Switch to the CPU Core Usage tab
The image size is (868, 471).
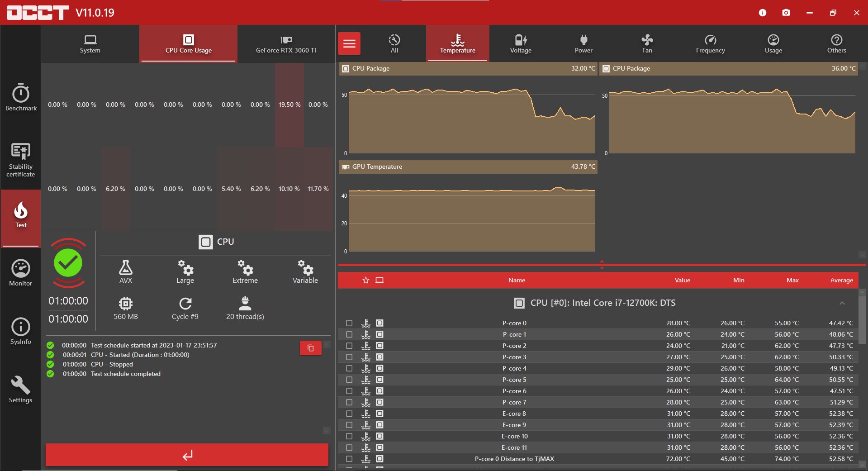pos(189,44)
